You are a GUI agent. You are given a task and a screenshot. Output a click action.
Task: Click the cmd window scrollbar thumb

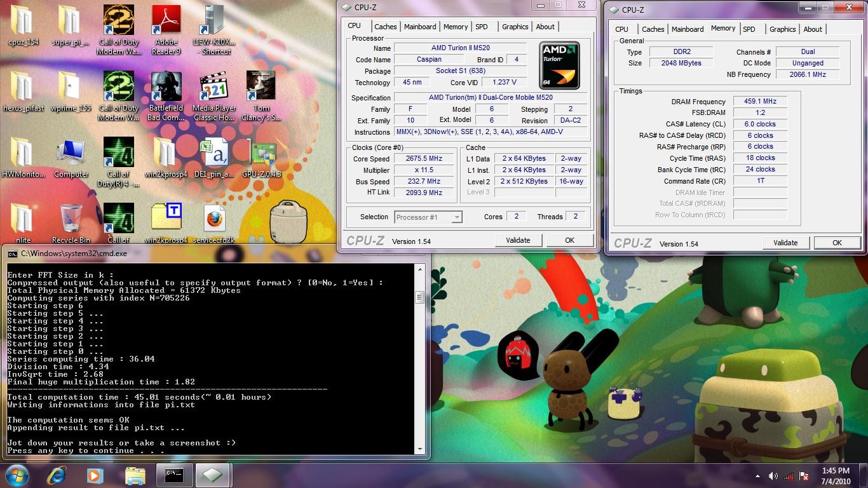(x=419, y=297)
